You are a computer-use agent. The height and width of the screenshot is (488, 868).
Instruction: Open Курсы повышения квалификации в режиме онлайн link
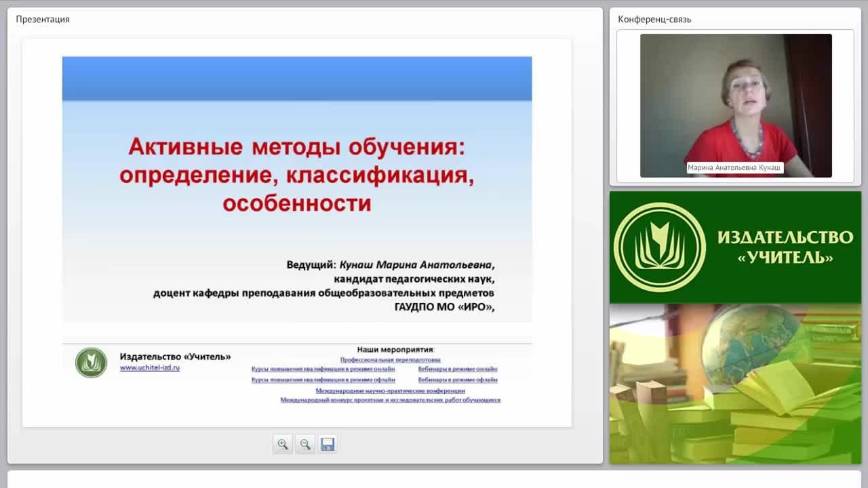(x=323, y=369)
